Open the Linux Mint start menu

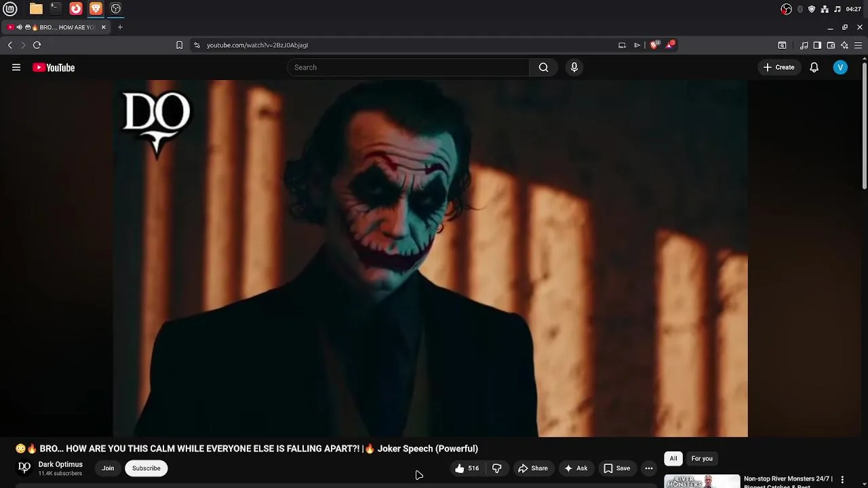pos(10,9)
